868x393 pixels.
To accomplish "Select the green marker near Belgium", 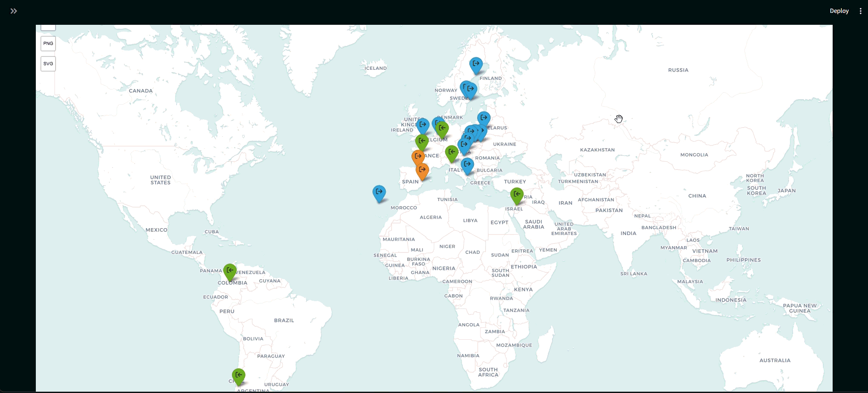I will (442, 129).
